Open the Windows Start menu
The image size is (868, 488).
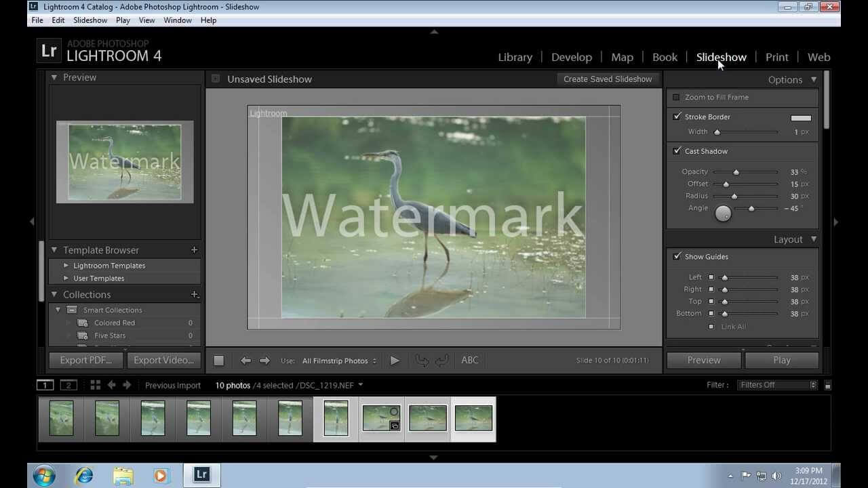[44, 475]
